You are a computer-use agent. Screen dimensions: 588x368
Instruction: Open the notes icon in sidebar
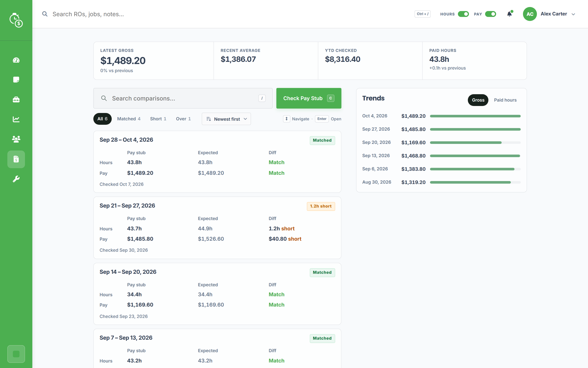coord(16,80)
